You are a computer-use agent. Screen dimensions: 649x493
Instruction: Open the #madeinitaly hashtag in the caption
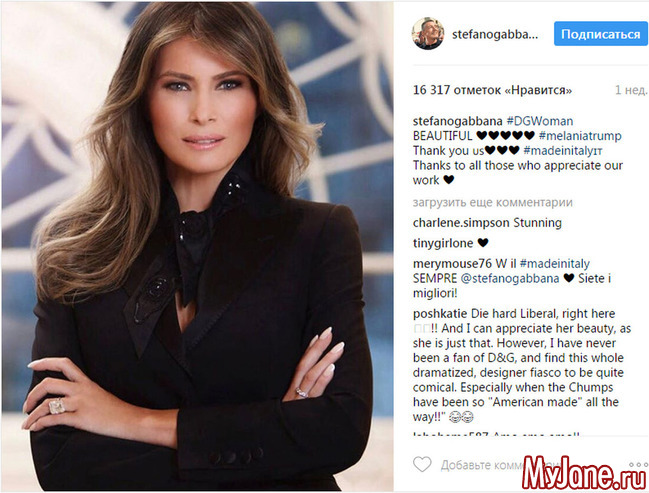(x=562, y=150)
